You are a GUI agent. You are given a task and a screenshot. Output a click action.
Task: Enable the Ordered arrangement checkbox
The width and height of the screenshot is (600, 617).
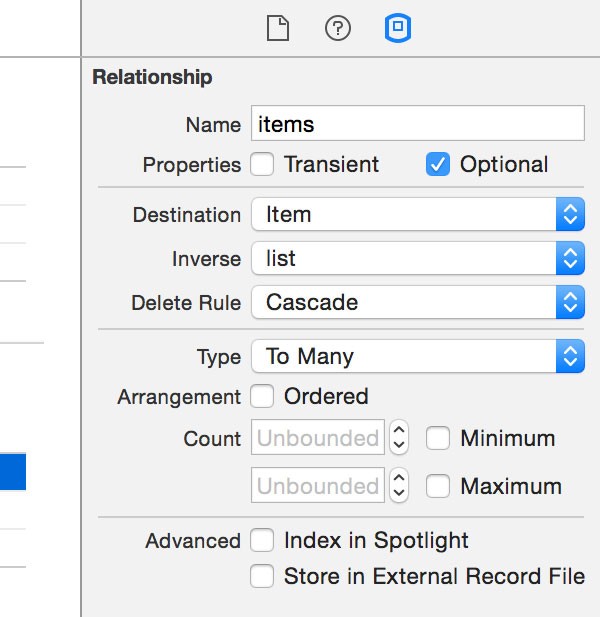point(262,396)
